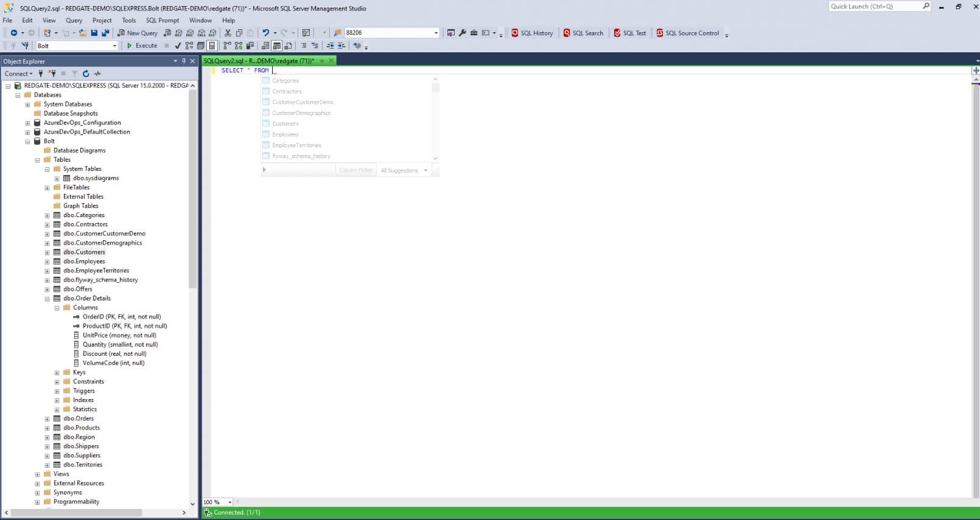Screen dimensions: 980x520
Task: Click the Copy toolbar icon
Action: pyautogui.click(x=239, y=33)
